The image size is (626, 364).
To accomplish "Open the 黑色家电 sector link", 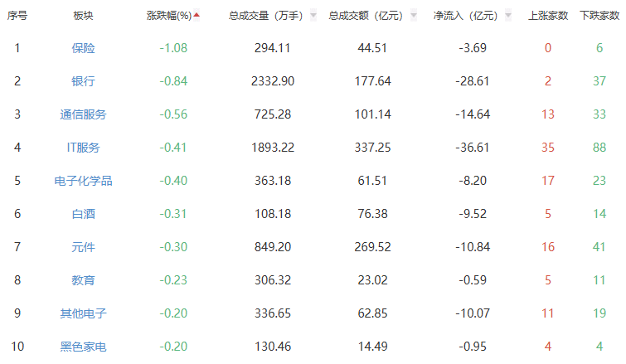I will (83, 347).
